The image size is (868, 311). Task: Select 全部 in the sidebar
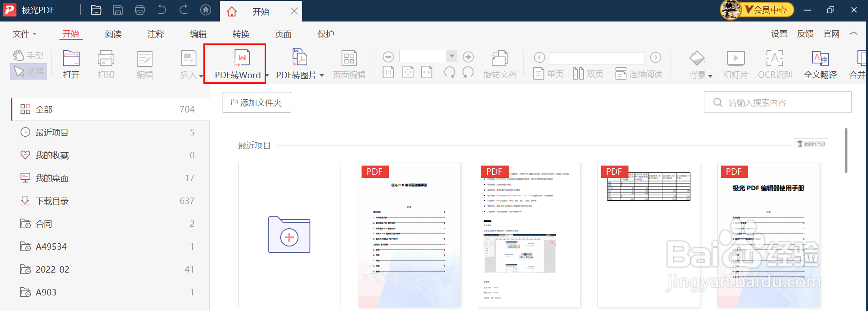[110, 109]
